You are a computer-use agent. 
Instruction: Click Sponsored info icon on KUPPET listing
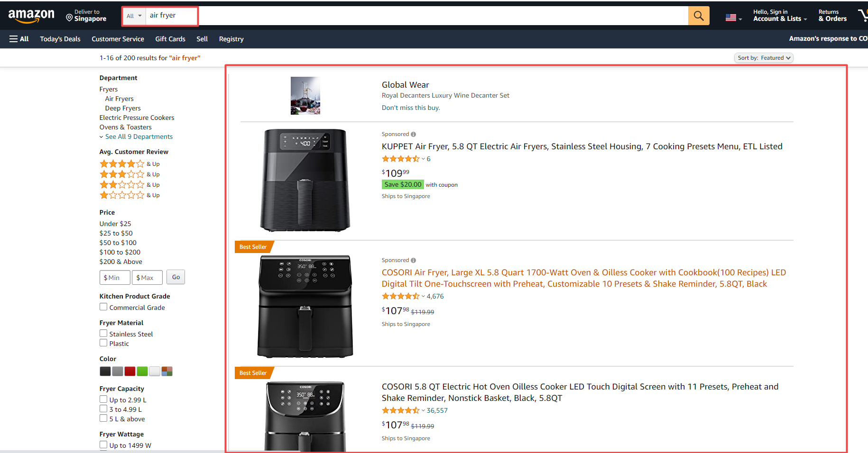point(414,134)
